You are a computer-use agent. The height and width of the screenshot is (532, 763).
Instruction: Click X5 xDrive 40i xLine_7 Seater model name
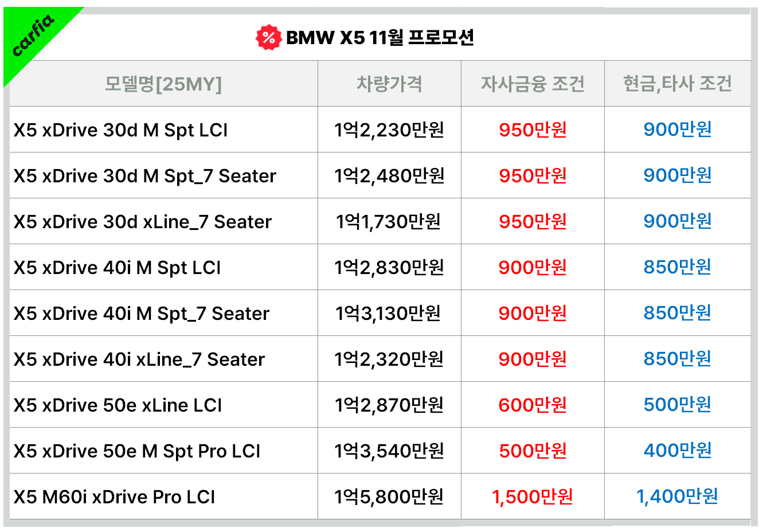pos(139,359)
